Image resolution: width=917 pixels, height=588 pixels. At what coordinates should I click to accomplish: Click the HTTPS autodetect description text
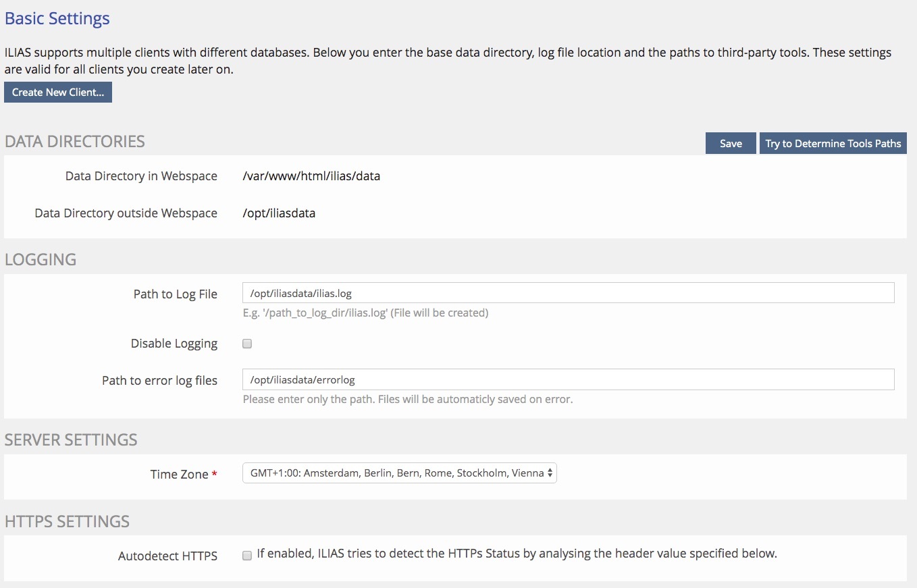tap(517, 554)
